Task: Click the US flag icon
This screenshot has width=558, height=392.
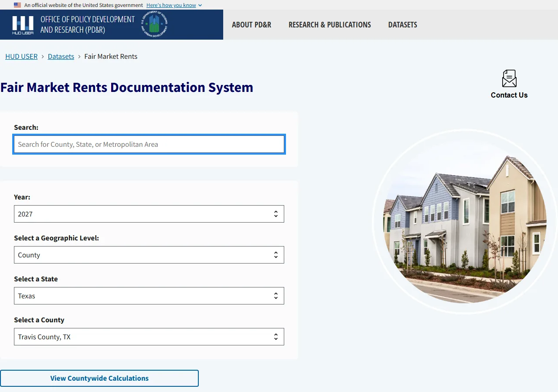Action: coord(17,5)
